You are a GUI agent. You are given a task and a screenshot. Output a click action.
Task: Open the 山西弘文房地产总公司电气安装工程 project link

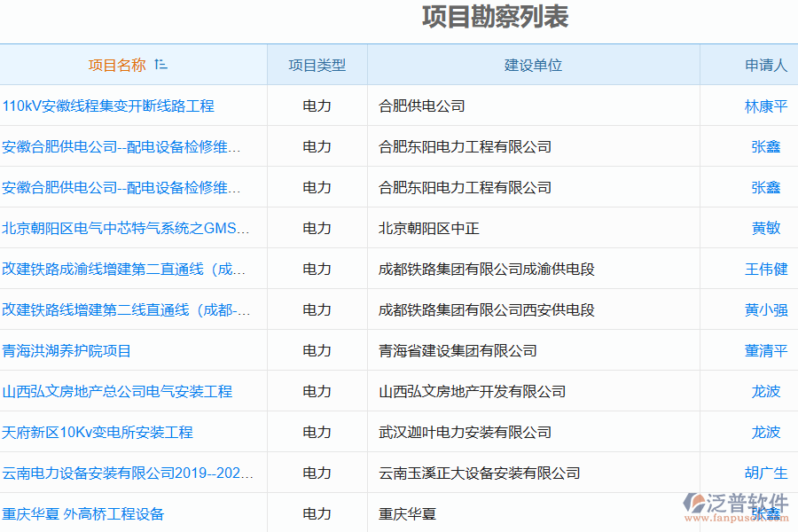[118, 391]
